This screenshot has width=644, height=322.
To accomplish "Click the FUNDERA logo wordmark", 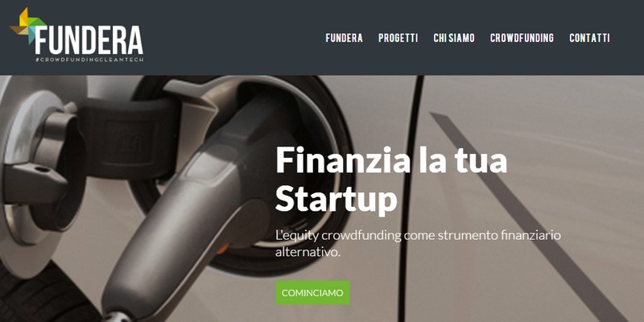I will click(89, 40).
